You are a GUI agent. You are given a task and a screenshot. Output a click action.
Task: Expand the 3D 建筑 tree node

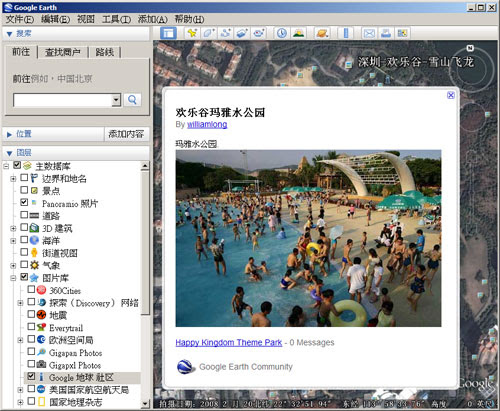13,229
